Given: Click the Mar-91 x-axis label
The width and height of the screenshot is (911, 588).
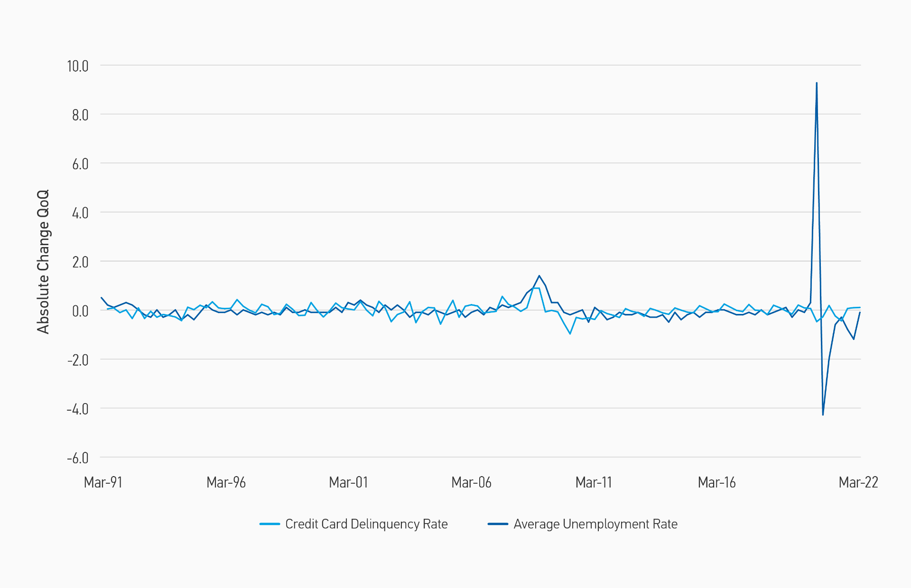Looking at the screenshot, I should pos(103,483).
